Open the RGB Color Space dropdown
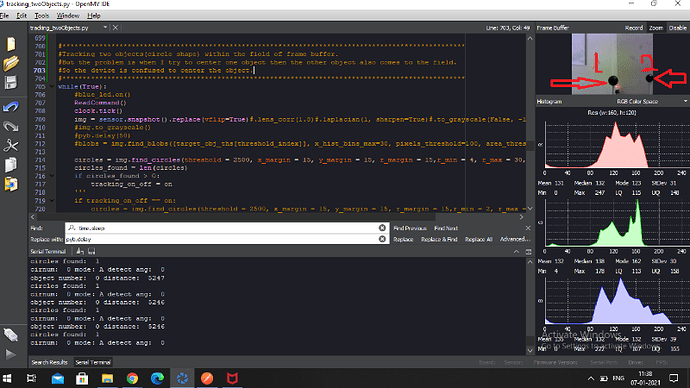 point(651,102)
